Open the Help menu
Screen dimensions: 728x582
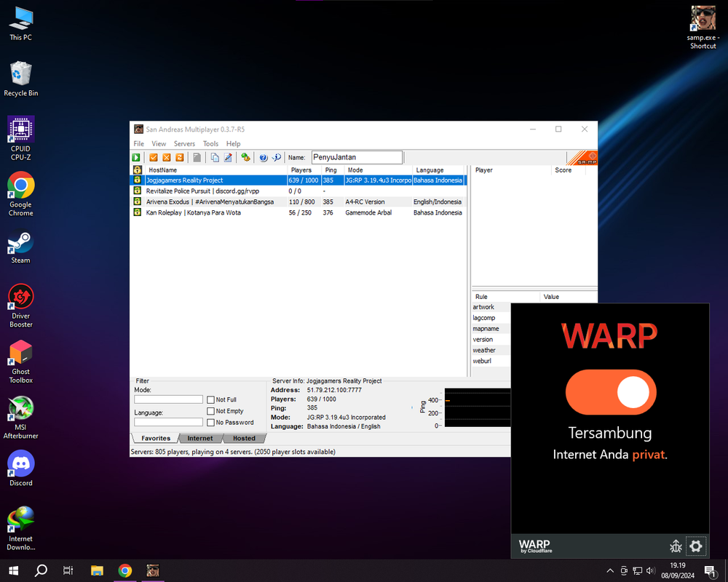click(233, 144)
